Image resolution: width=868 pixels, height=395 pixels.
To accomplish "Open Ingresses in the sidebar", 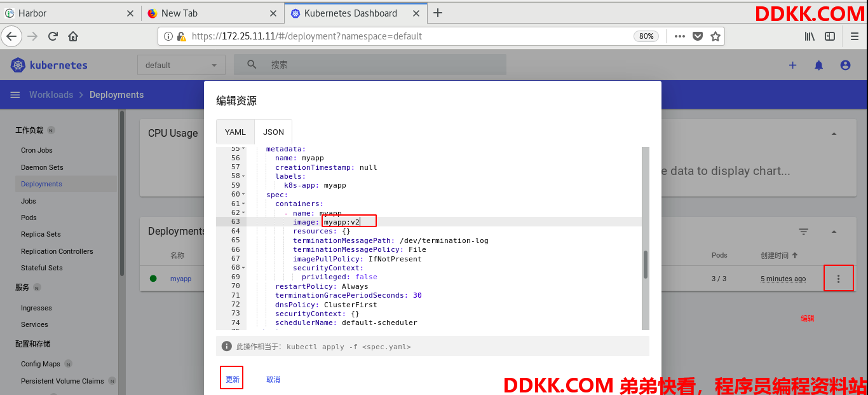I will (x=36, y=308).
